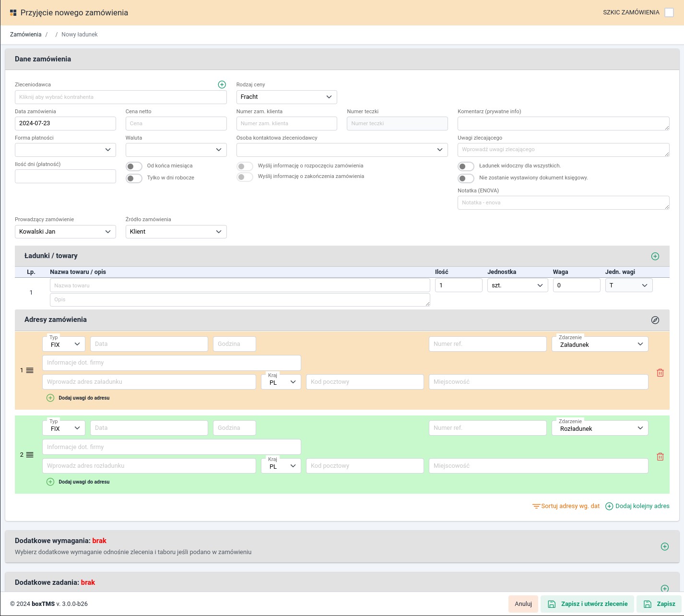Click the cargo Ilość field
The image size is (684, 616).
pyautogui.click(x=459, y=285)
